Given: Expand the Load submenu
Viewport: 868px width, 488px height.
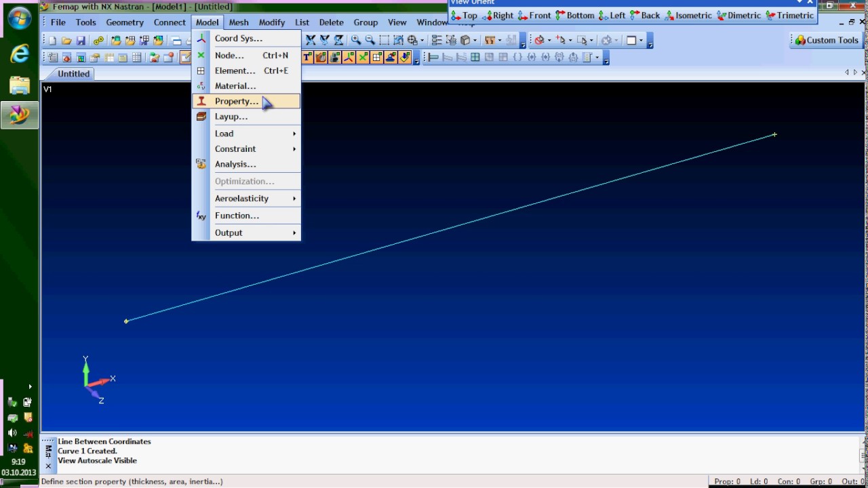Looking at the screenshot, I should click(246, 134).
